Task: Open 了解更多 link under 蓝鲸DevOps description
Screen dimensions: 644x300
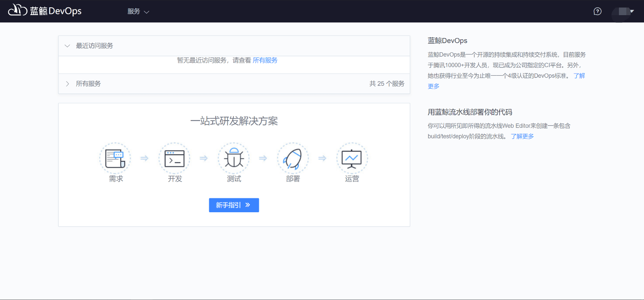Action: pos(579,76)
